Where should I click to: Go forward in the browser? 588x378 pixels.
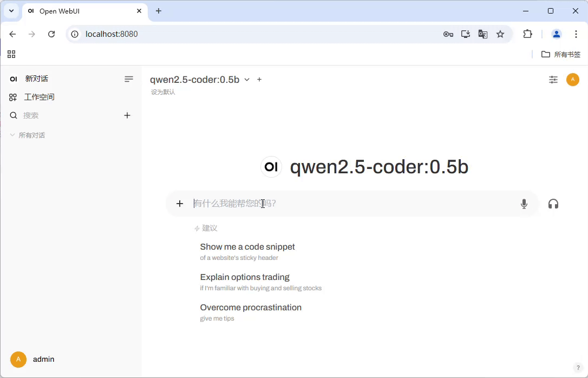pyautogui.click(x=32, y=34)
